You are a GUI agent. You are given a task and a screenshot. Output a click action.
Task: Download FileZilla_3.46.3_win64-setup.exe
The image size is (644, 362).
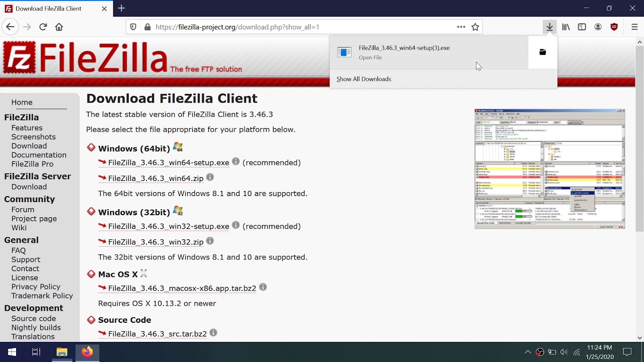pos(169,162)
